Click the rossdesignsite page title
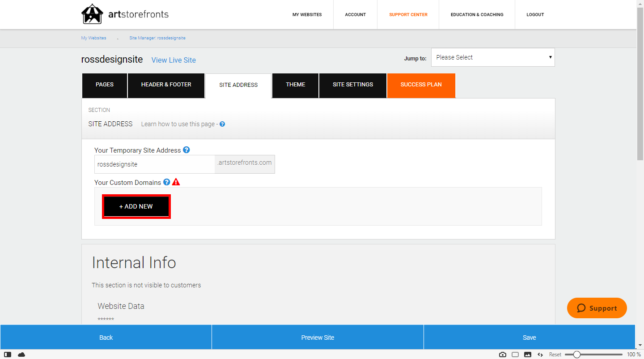Viewport: 644px width, 359px height. [112, 59]
